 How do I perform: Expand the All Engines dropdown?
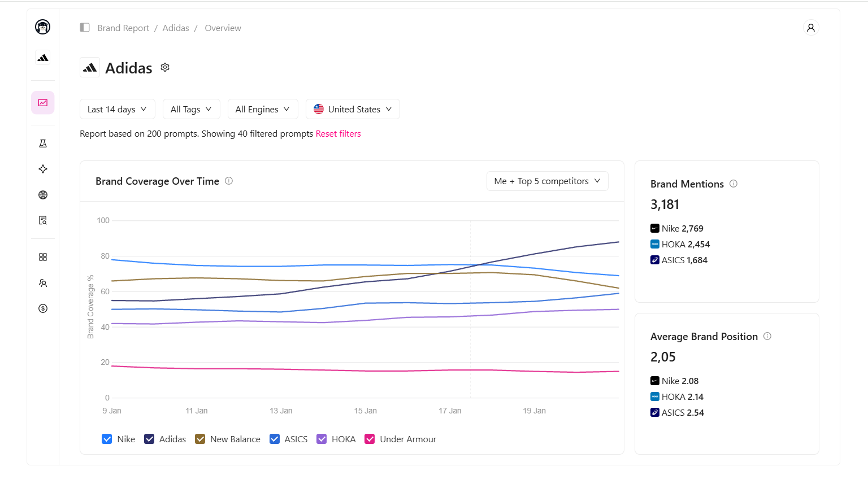[x=263, y=109]
